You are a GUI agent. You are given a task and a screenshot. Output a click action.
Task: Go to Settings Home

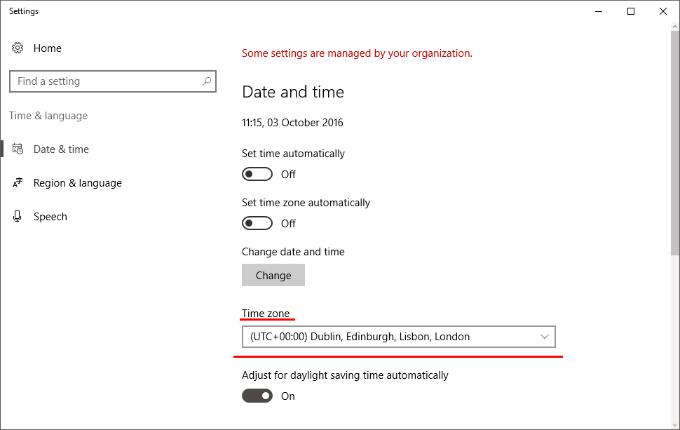coord(47,48)
